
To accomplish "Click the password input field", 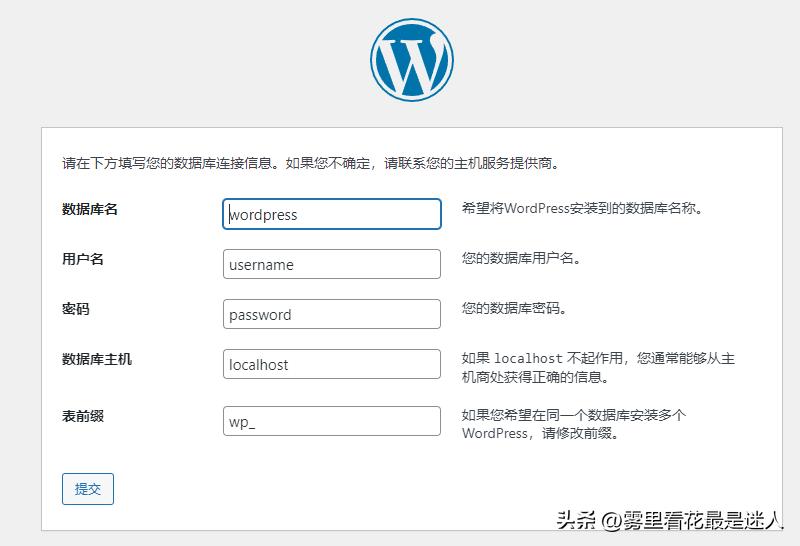I will pos(332,314).
